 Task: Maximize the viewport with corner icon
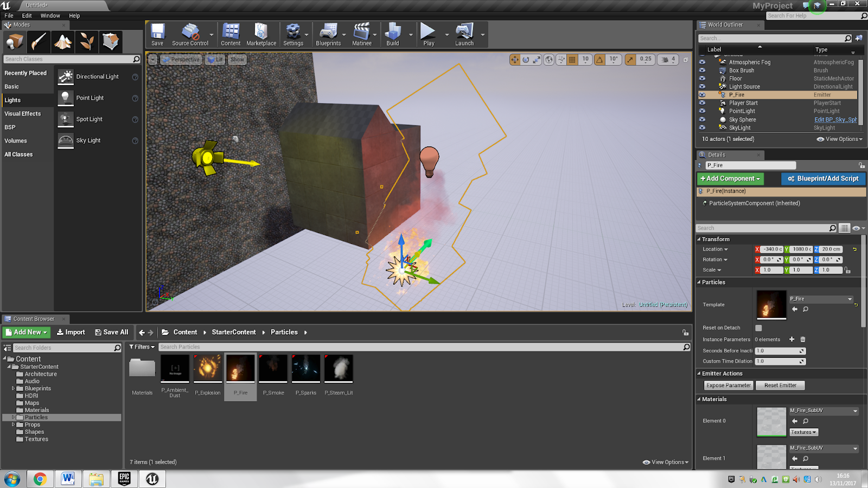[x=685, y=60]
